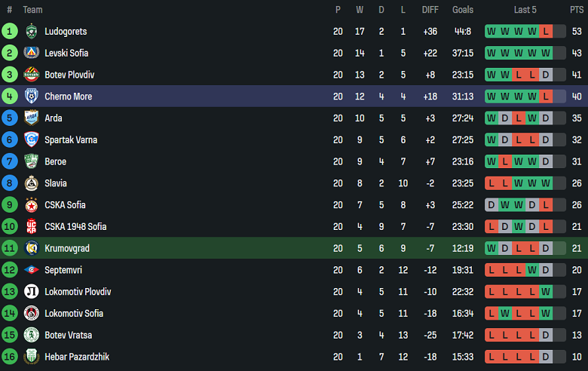588x371 pixels.
Task: Click the rank 1 position badge
Action: click(x=10, y=32)
